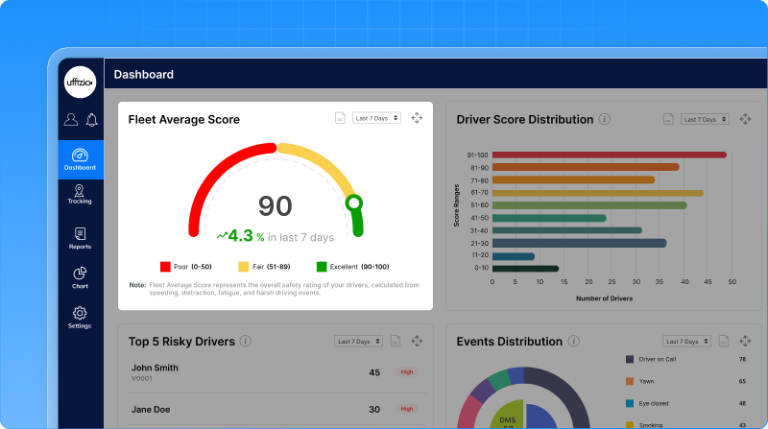Open the Reports section in sidebar

80,238
